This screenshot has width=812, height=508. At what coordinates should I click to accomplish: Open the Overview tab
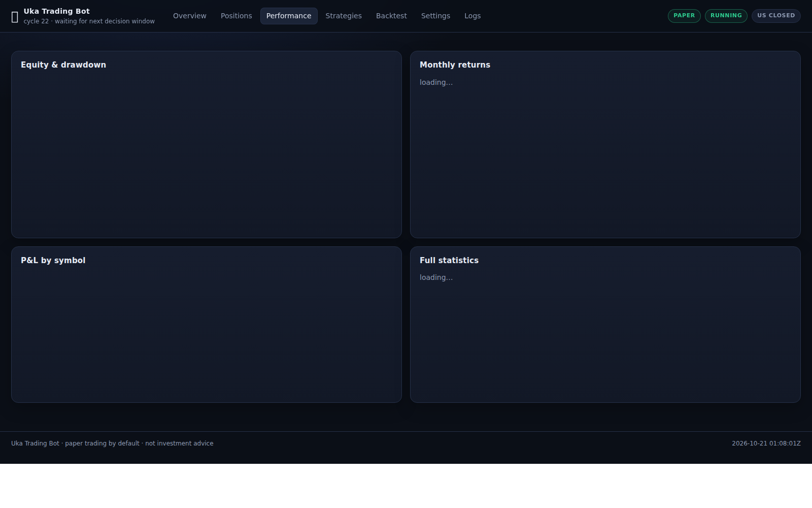point(190,16)
